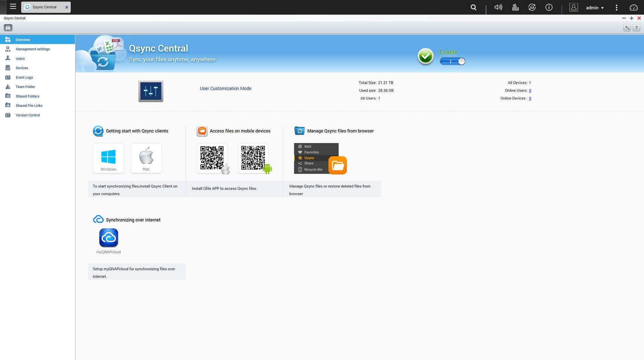Screen dimensions: 644x360
Task: Open Event Logs in the sidebar
Action: coord(37,77)
